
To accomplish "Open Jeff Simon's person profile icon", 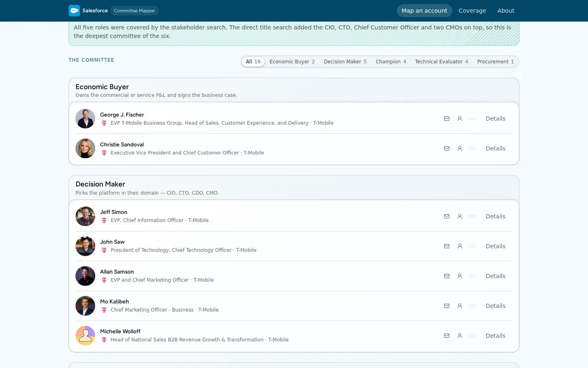I will (x=459, y=216).
